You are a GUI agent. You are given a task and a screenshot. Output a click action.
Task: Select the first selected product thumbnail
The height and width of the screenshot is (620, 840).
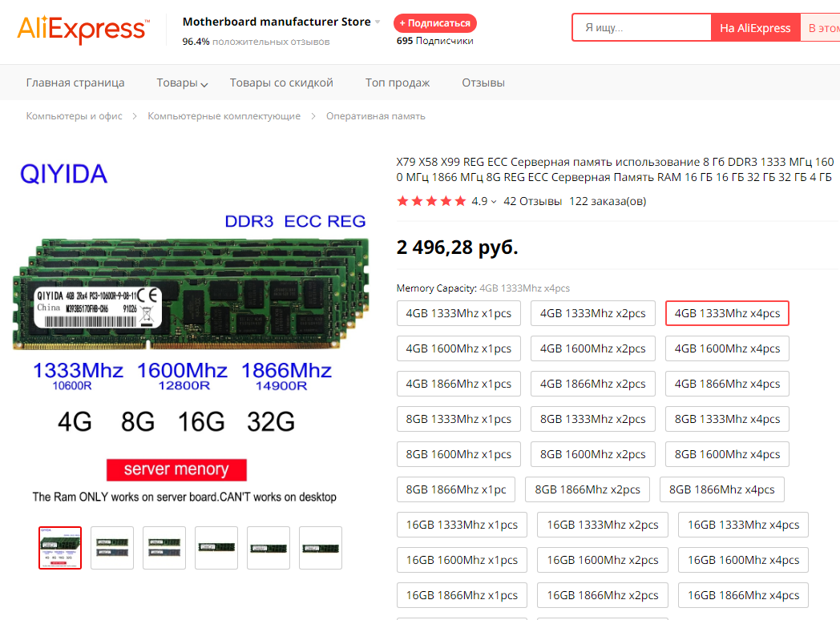pyautogui.click(x=60, y=548)
